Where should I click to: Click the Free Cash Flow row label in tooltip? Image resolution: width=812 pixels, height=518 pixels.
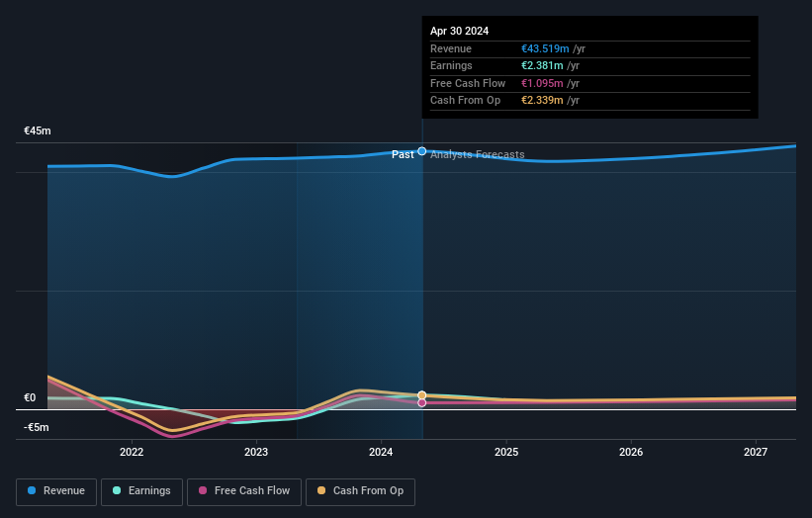468,83
